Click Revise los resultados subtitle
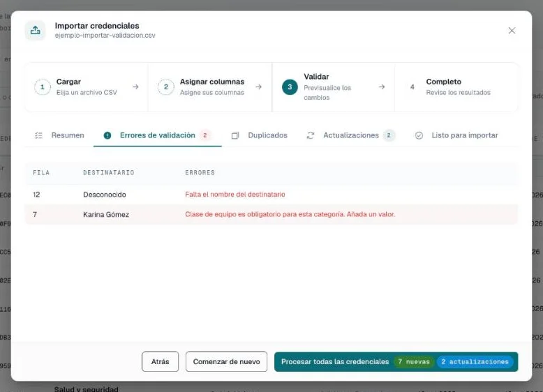Screen dimensions: 543x392 (458, 92)
